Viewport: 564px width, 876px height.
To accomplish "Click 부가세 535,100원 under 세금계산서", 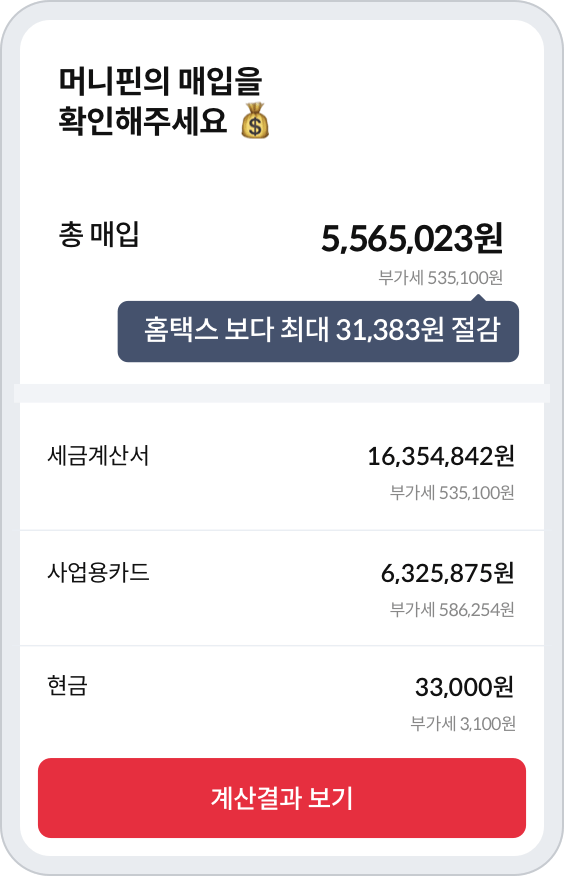I will (x=452, y=493).
